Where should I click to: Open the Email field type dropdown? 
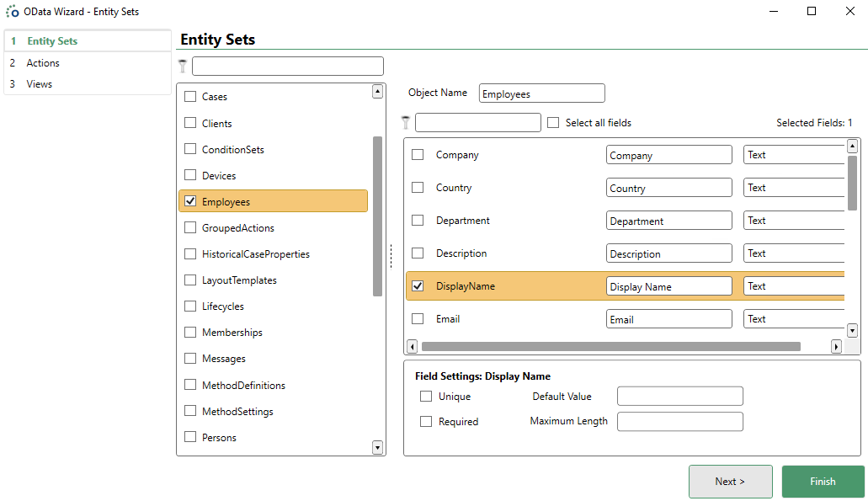coord(794,319)
